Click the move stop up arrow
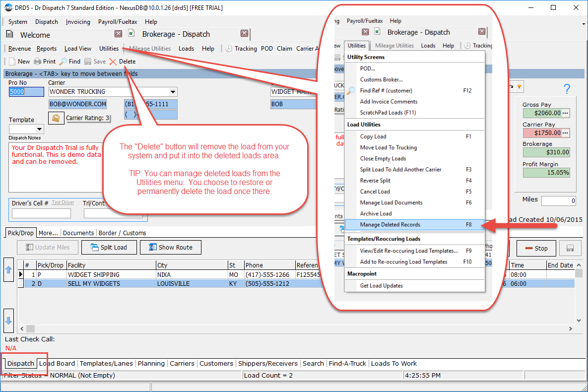Image resolution: width=588 pixels, height=392 pixels. (8, 270)
